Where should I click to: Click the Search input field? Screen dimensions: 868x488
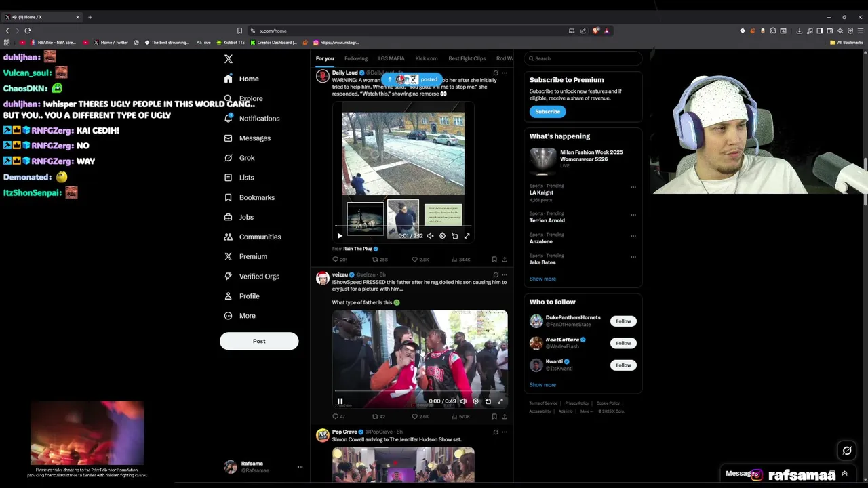pyautogui.click(x=583, y=58)
